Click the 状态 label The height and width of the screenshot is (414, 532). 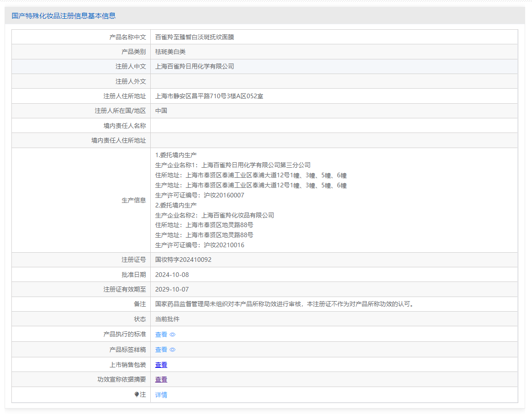140,319
